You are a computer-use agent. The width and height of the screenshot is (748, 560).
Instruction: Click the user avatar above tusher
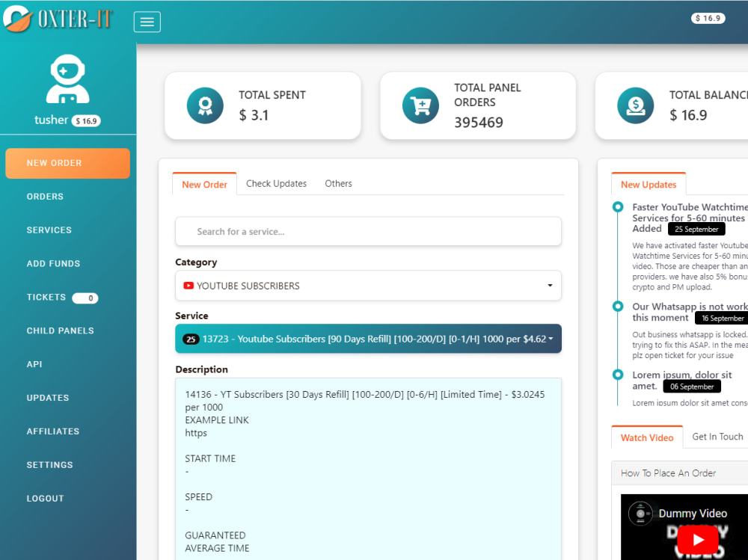pos(67,79)
